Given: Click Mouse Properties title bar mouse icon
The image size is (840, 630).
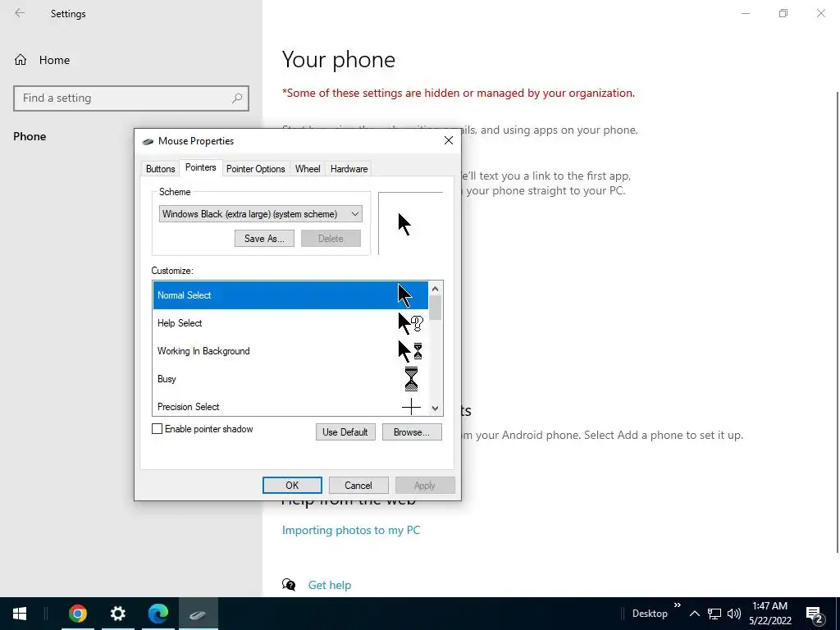Looking at the screenshot, I should [148, 141].
